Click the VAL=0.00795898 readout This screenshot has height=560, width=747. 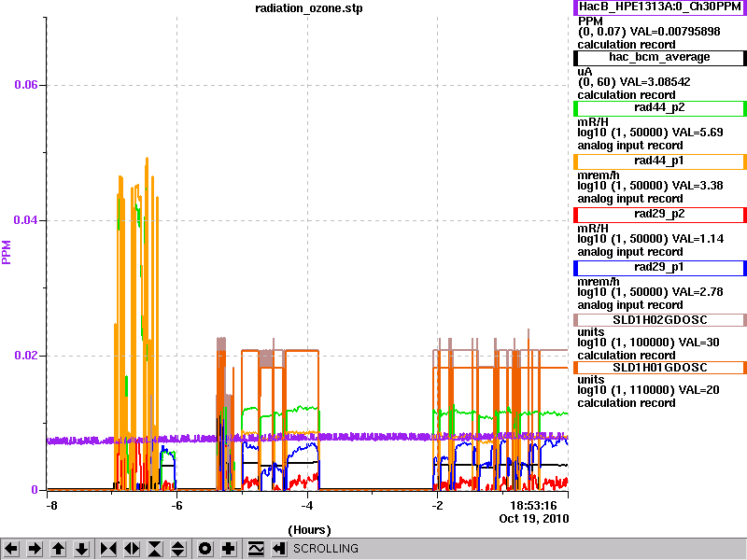(x=675, y=32)
